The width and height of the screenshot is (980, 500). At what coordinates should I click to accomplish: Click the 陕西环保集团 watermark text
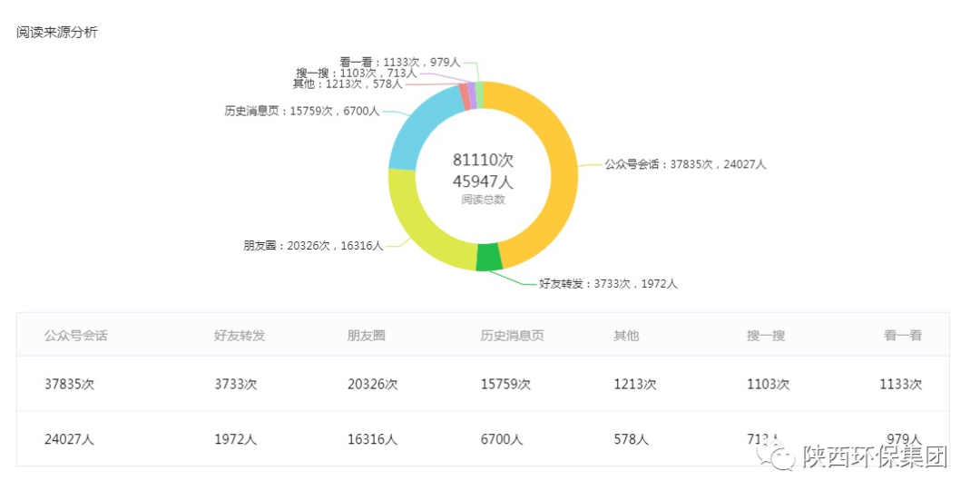[875, 456]
